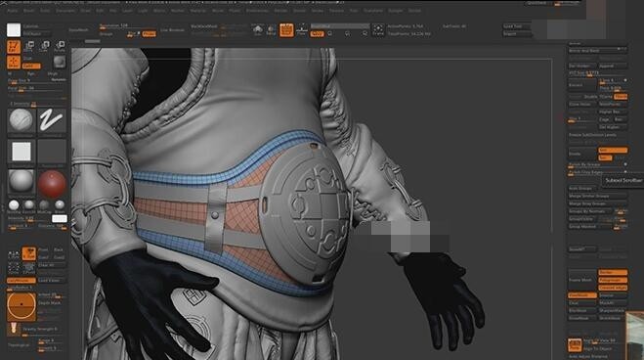Click the Frame Mesh button
644x360 pixels.
point(582,280)
